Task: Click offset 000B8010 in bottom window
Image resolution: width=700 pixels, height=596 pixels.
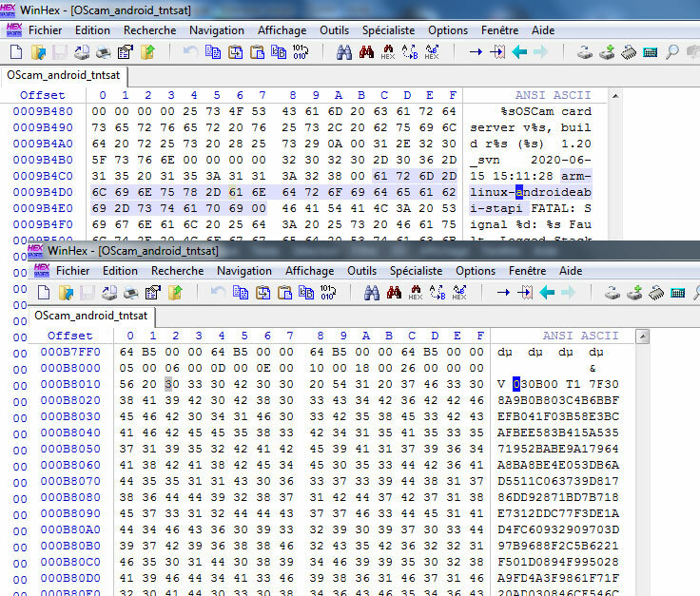Action: tap(70, 384)
